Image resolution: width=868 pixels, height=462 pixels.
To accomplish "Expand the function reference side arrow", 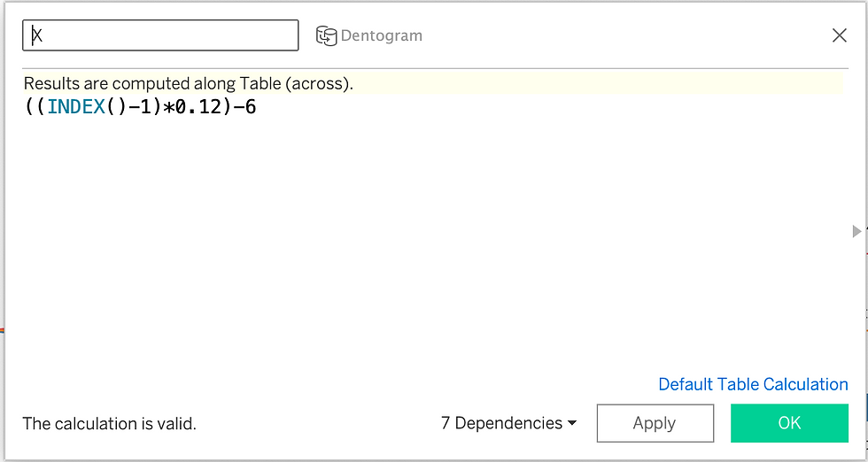I will click(856, 231).
